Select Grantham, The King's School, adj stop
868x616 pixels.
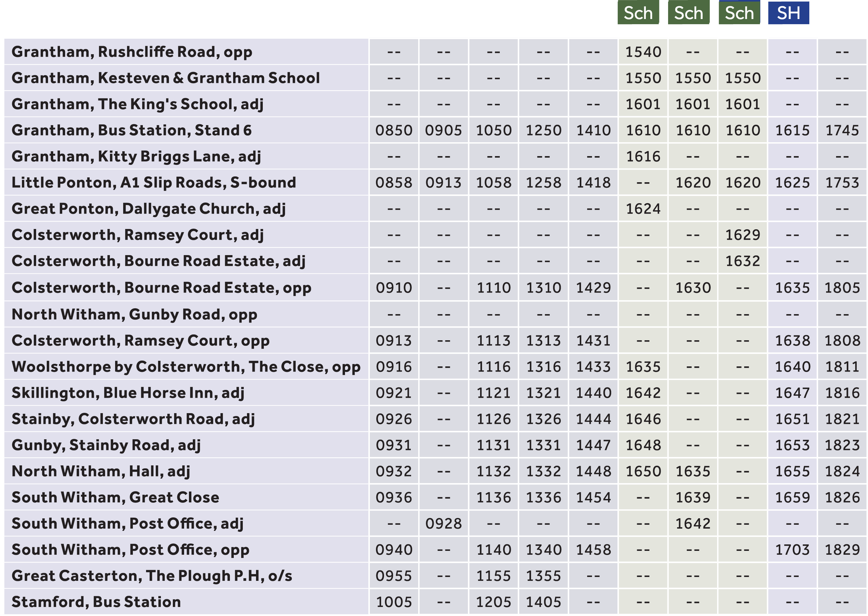pos(137,104)
